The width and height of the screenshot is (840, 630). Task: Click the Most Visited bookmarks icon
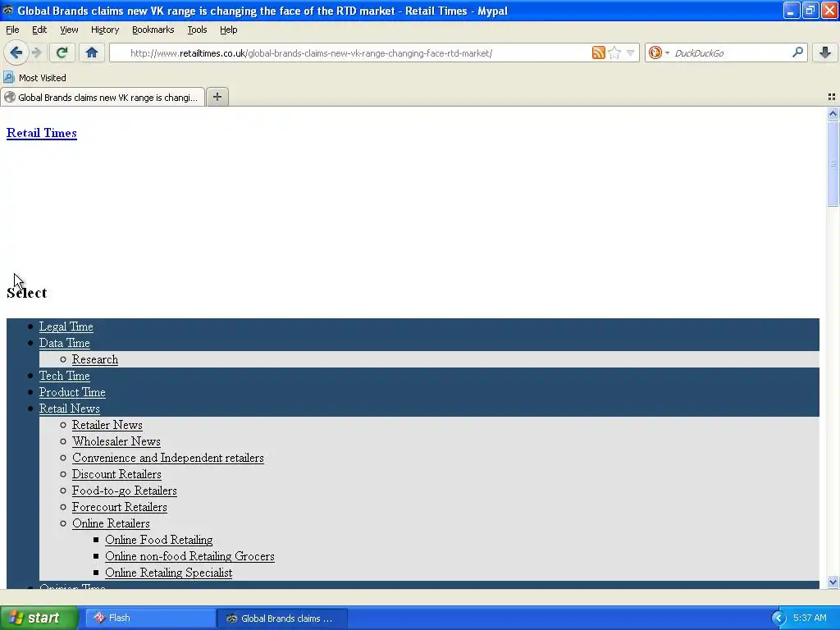(x=9, y=77)
